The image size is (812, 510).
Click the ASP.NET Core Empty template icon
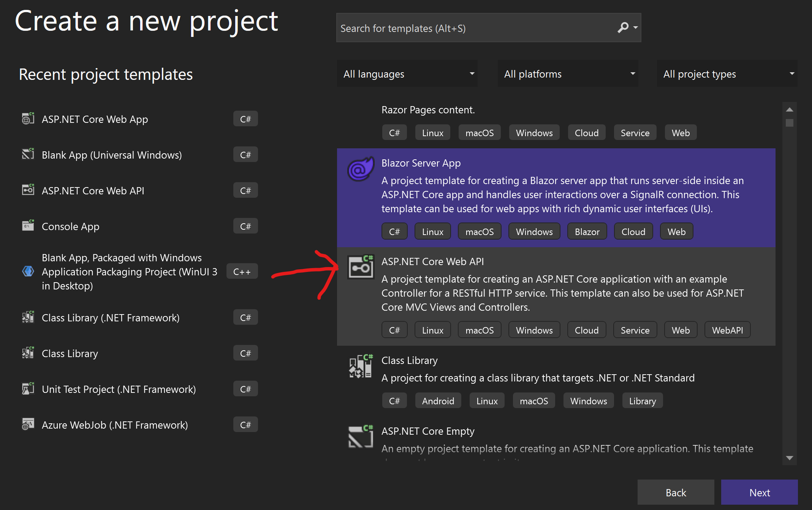361,437
